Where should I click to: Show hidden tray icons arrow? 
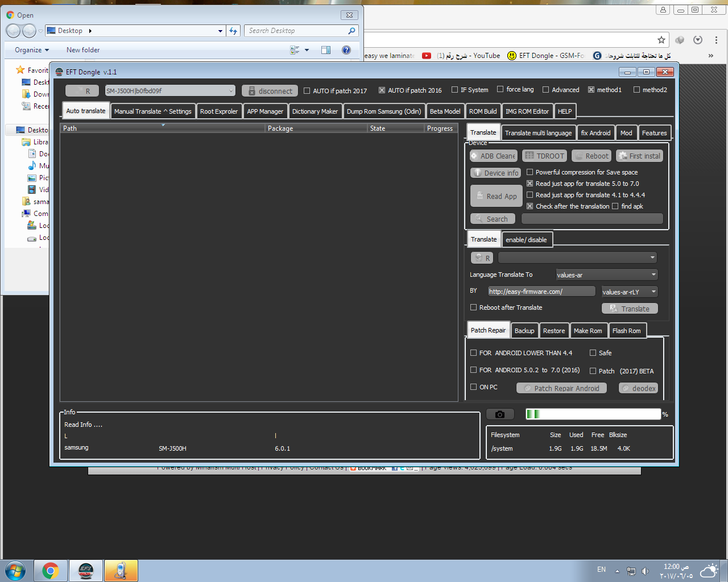tap(617, 571)
